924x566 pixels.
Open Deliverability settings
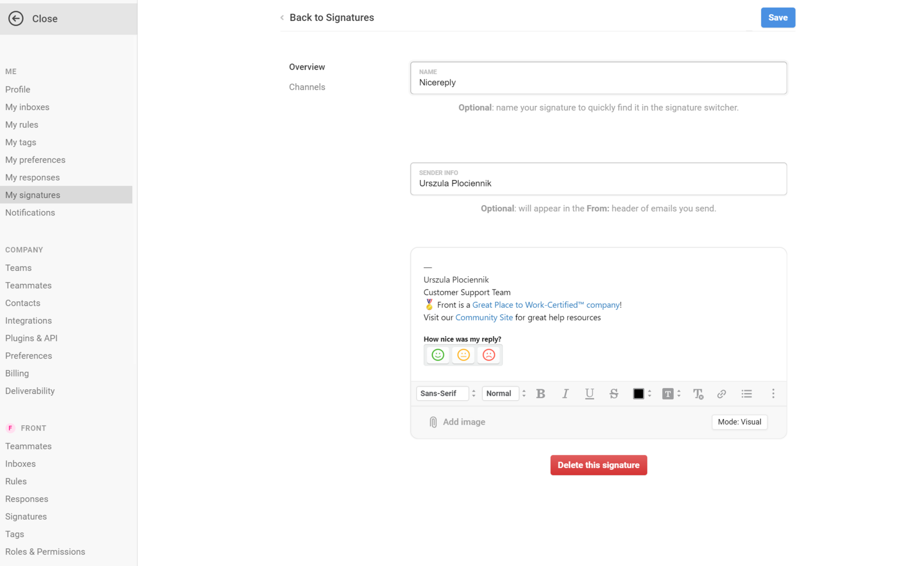[30, 391]
